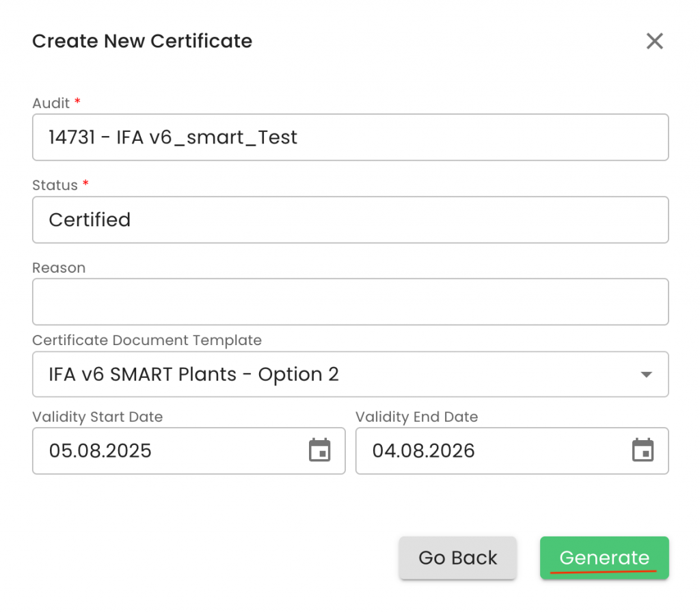Click the Certificate Document Template label
The image size is (700, 613).
(147, 340)
